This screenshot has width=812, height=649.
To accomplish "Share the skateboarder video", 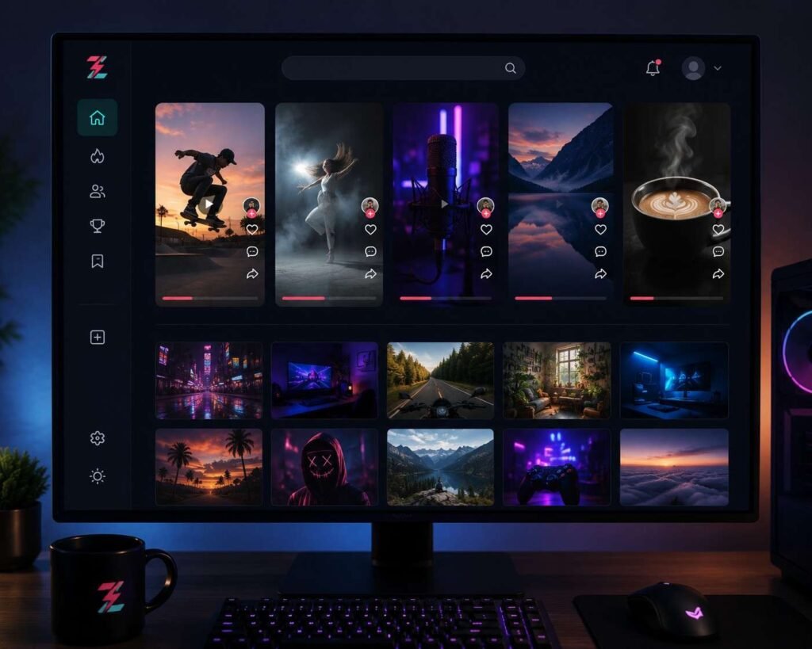I will tap(252, 273).
